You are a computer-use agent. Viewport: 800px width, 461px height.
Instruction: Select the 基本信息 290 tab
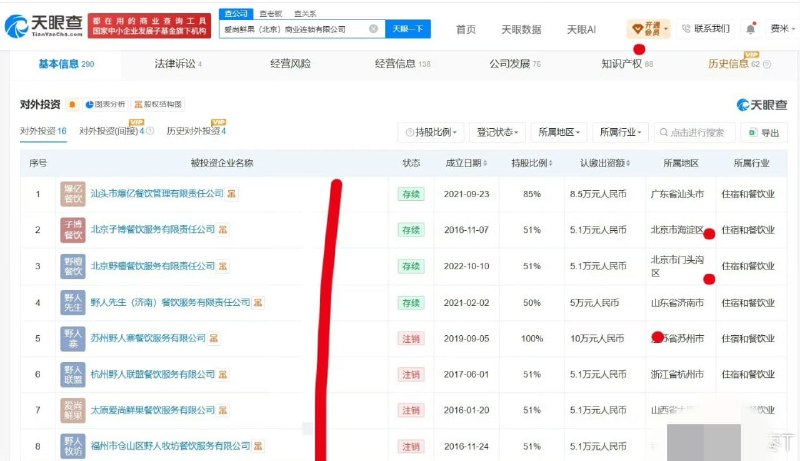click(x=66, y=64)
